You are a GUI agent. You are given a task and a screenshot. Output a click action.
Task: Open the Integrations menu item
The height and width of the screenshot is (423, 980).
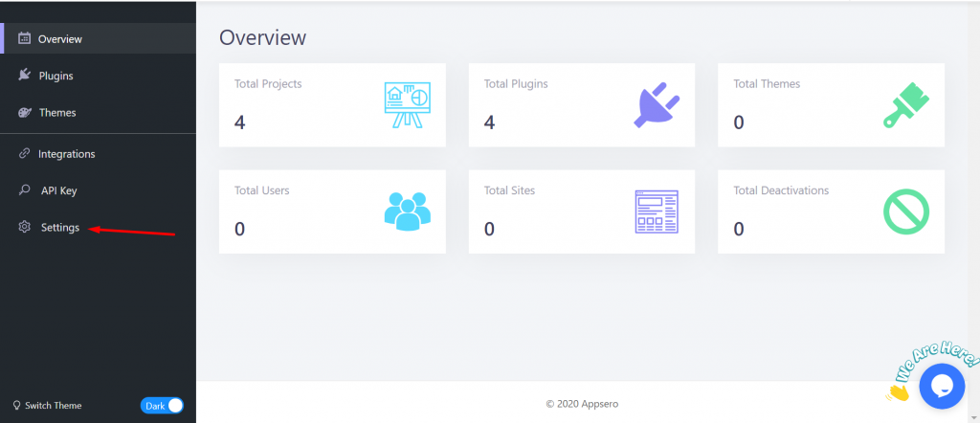coord(99,154)
